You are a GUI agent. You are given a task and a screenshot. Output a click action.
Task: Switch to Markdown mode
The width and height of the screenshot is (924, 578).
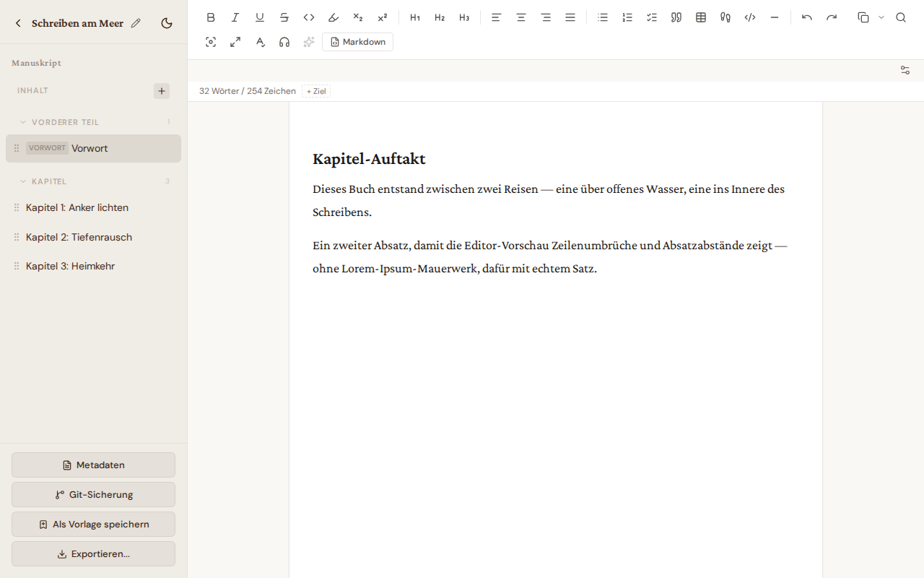tap(358, 42)
